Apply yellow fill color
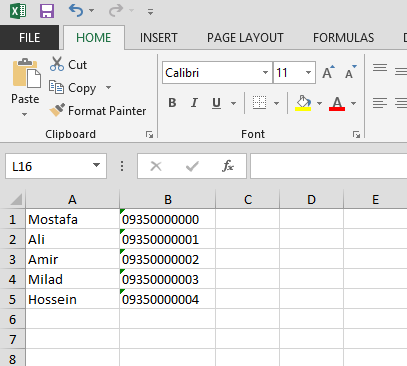This screenshot has height=366, width=407. click(x=303, y=103)
